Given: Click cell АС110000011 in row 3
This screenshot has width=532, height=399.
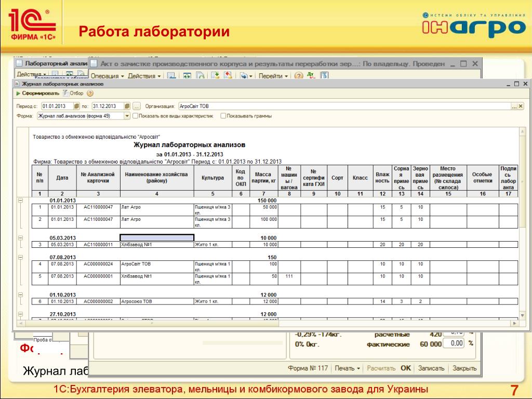Looking at the screenshot, I should pyautogui.click(x=98, y=245).
